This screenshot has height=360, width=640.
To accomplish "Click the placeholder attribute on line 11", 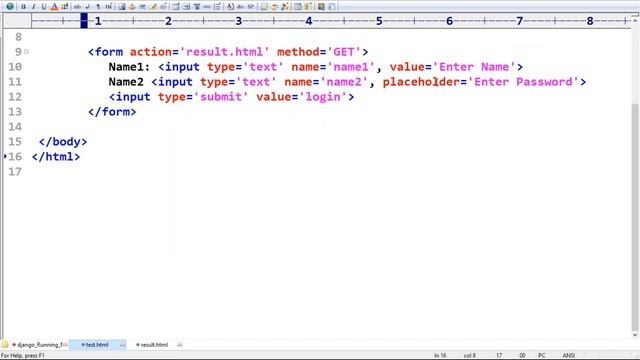I will coord(421,82).
